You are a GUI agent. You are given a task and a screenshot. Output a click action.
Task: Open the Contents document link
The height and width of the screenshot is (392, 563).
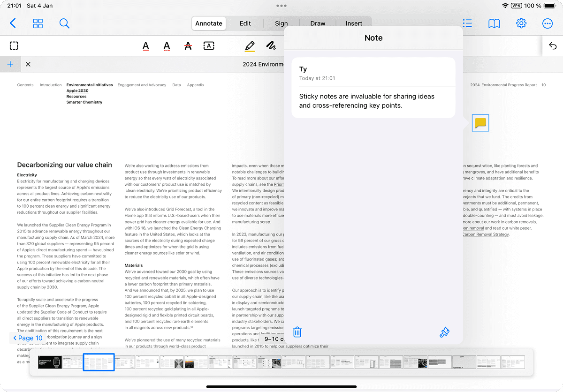[25, 85]
